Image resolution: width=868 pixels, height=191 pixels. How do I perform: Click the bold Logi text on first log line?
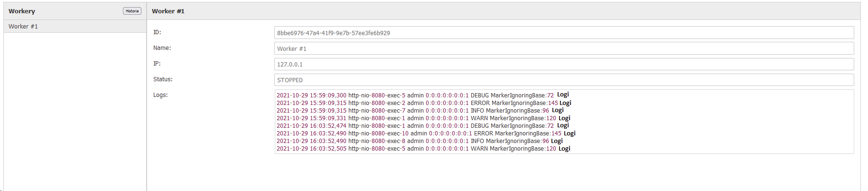coord(563,95)
